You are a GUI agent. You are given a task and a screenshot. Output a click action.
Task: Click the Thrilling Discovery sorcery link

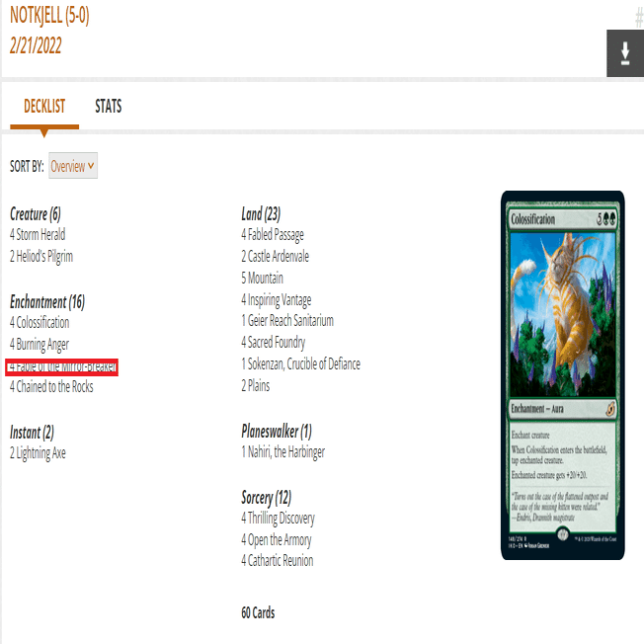point(279,519)
